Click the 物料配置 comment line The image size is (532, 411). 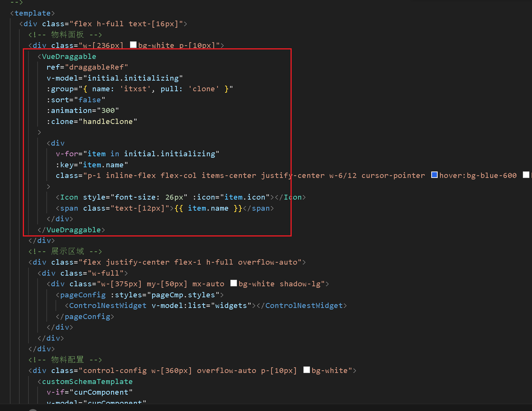[65, 360]
